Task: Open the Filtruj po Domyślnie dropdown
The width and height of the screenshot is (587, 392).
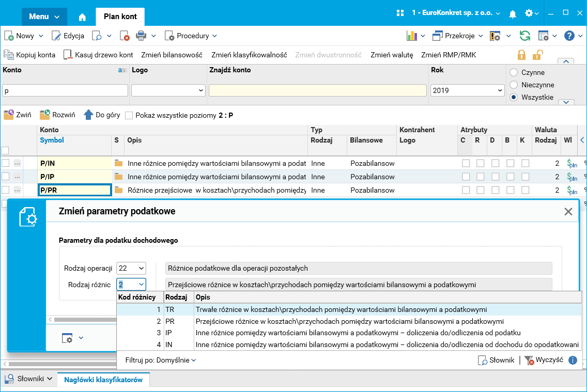Action: pos(161,360)
